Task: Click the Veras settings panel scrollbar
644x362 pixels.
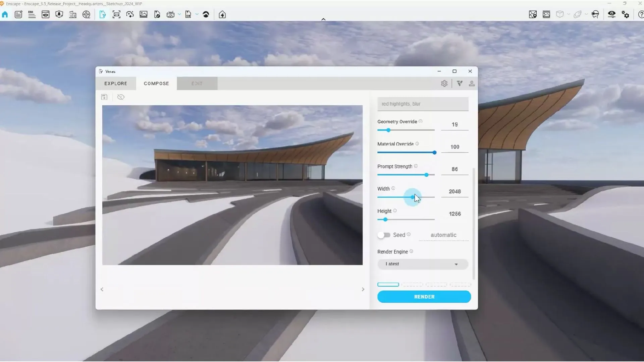Action: tap(474, 224)
